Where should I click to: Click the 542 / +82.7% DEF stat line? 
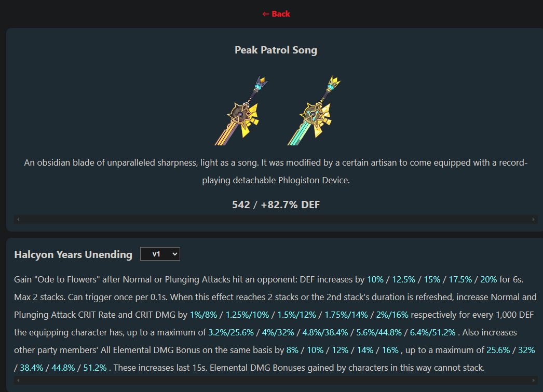tap(276, 205)
